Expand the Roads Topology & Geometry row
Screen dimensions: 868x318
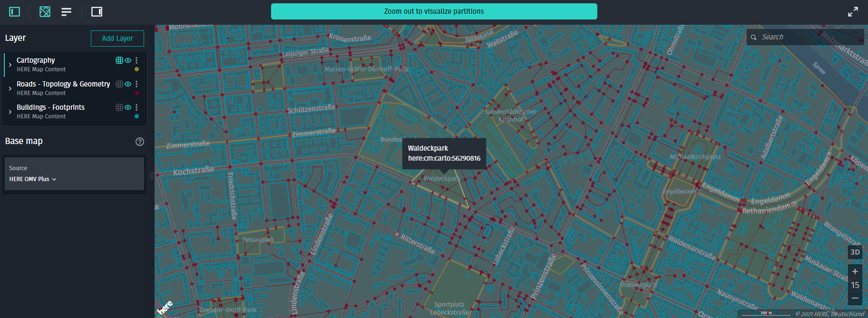(x=10, y=88)
